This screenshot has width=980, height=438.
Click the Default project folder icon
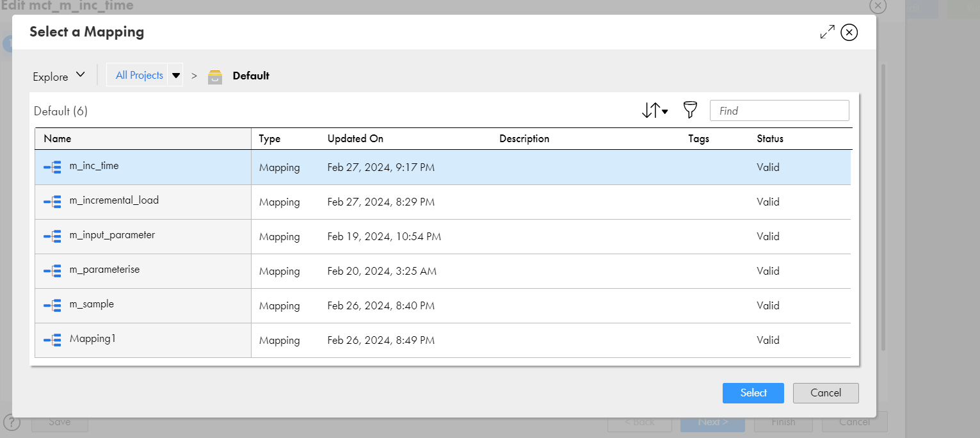coord(215,76)
